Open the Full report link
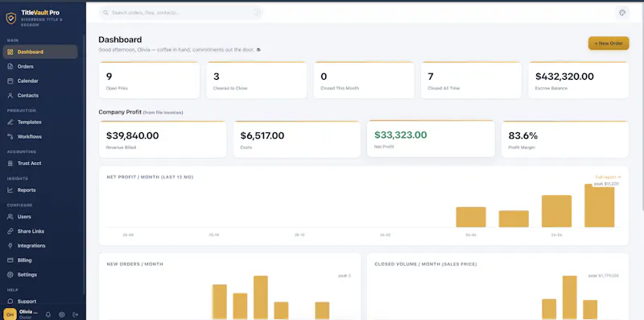The width and height of the screenshot is (644, 320). (x=608, y=177)
